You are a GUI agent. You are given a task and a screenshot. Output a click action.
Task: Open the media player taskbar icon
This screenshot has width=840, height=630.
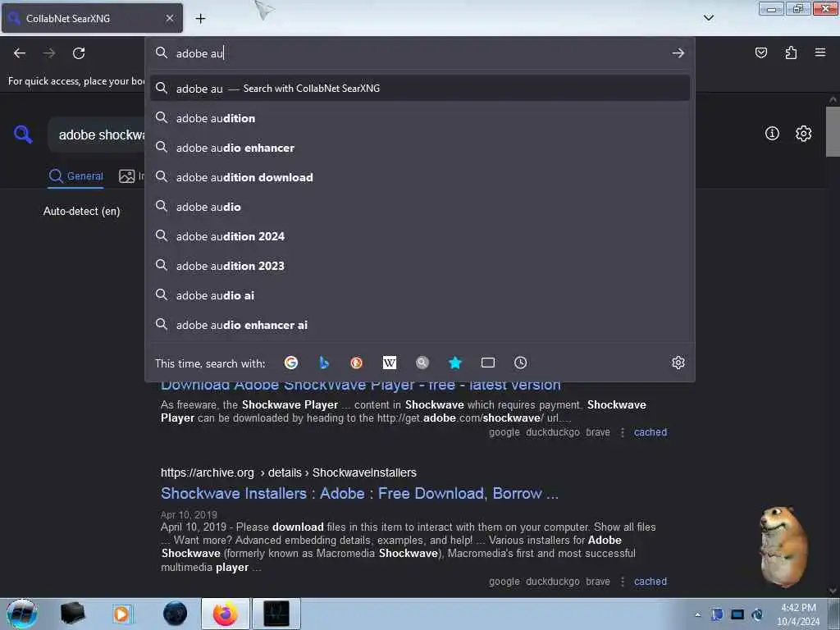point(121,614)
